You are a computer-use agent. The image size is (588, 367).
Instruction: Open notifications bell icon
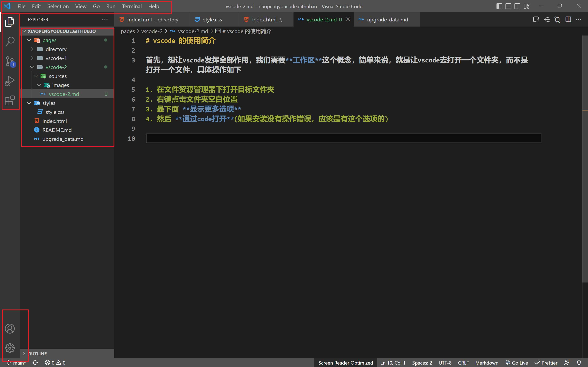(579, 363)
